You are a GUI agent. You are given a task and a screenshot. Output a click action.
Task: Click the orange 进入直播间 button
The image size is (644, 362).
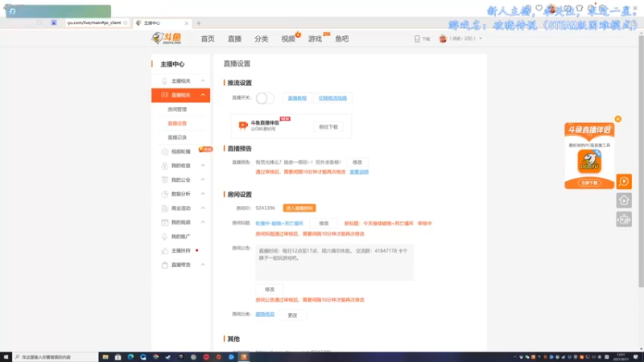coord(299,208)
